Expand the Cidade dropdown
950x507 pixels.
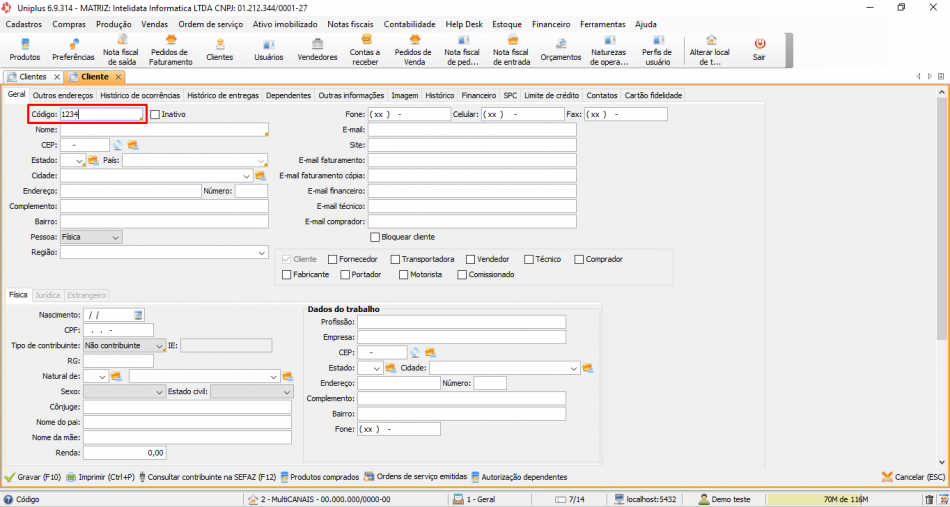click(247, 176)
